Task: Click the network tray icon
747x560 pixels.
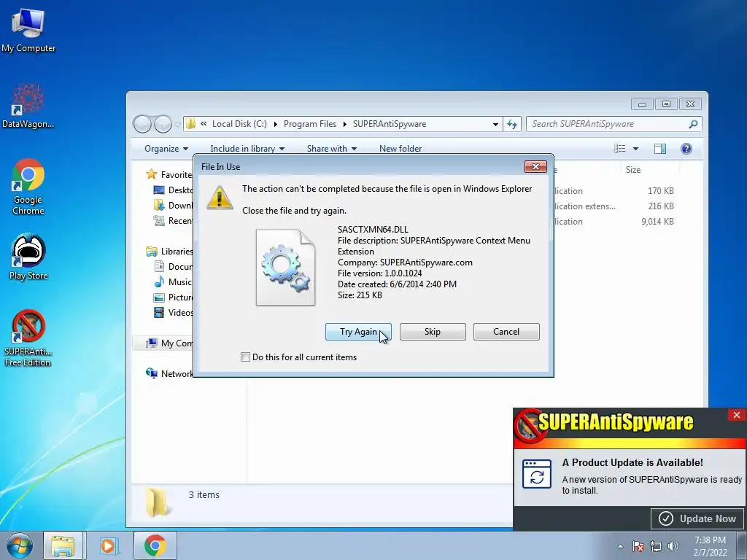Action: pyautogui.click(x=656, y=546)
